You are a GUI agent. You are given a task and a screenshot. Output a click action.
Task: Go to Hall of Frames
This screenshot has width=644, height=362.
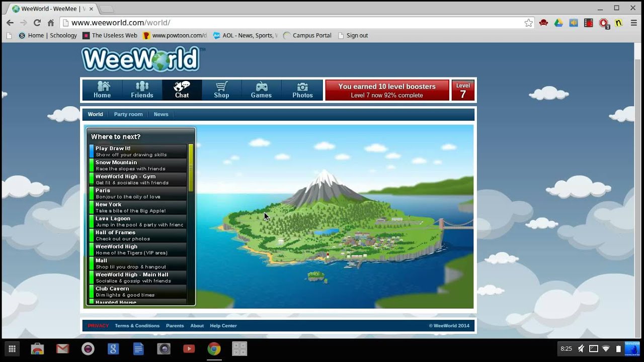pyautogui.click(x=138, y=236)
